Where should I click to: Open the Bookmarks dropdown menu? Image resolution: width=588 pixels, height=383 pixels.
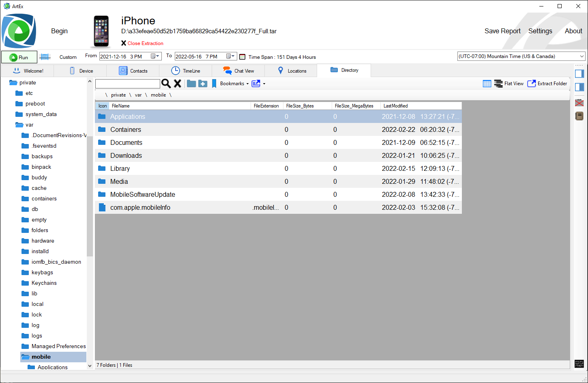pyautogui.click(x=234, y=84)
